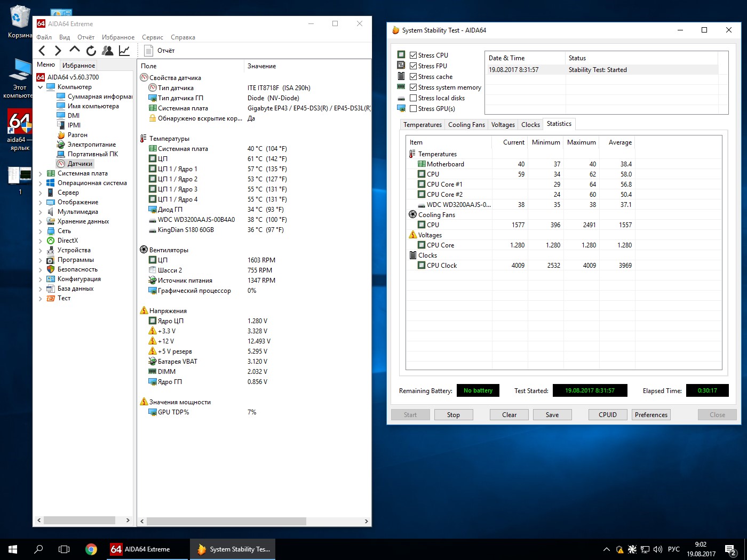
Task: Open the CPUID panel button
Action: point(608,415)
